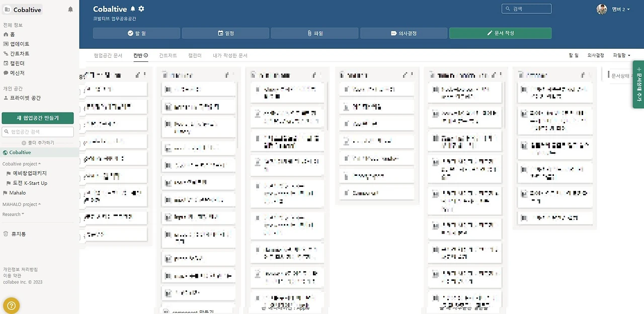Click the help question-mark bubble at bottom left
Screen dimensions: 644x314
tap(11, 305)
